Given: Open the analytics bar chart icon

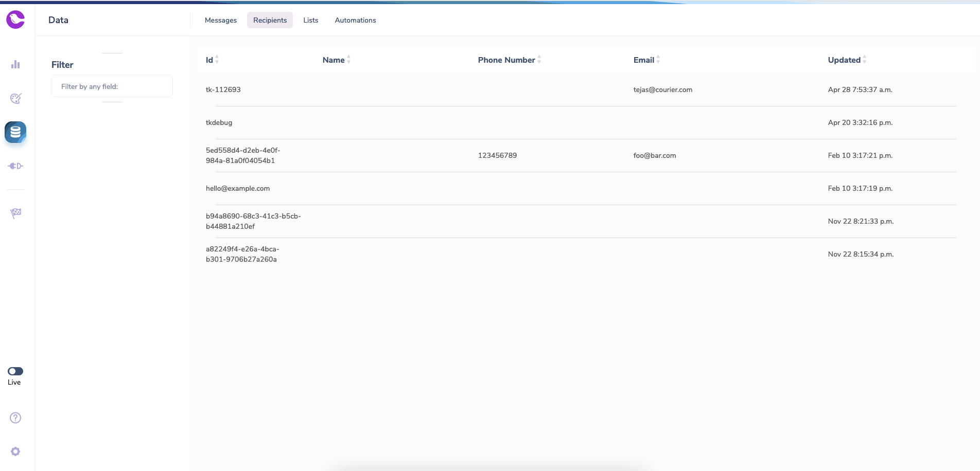Looking at the screenshot, I should click(x=15, y=64).
